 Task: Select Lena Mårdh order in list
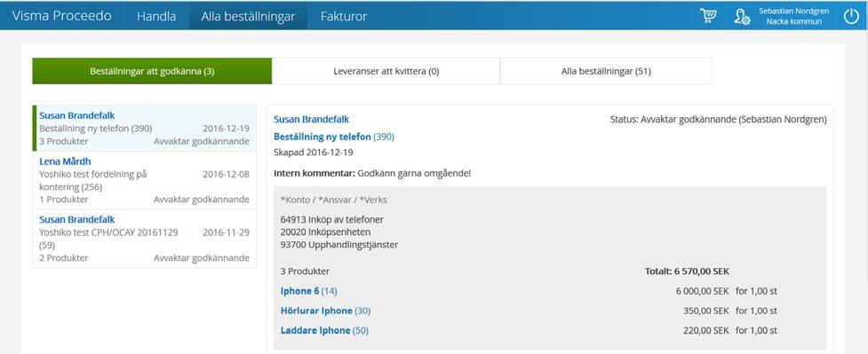[145, 180]
